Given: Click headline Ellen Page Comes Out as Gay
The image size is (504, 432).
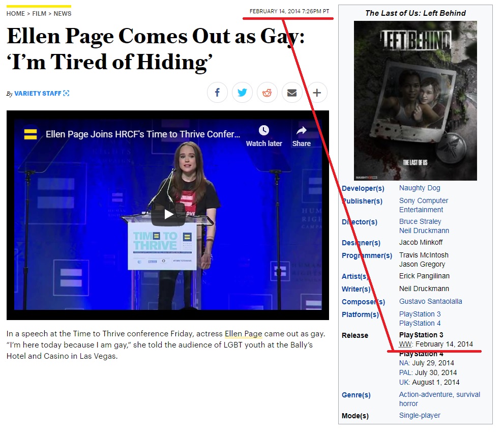Looking at the screenshot, I should point(155,48).
